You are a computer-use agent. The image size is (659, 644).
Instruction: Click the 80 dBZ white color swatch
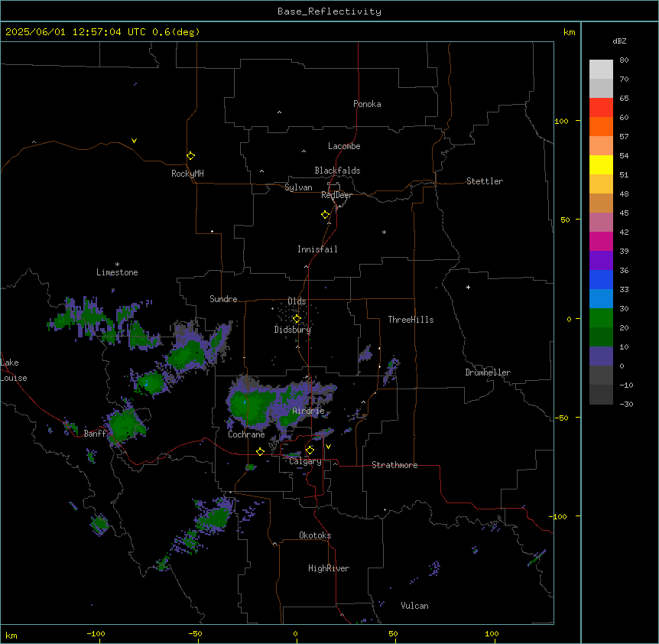pyautogui.click(x=601, y=70)
